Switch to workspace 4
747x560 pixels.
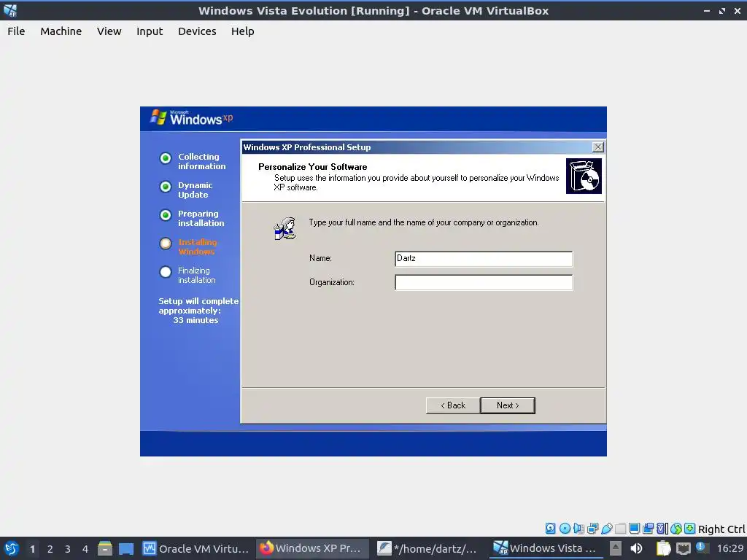point(85,549)
